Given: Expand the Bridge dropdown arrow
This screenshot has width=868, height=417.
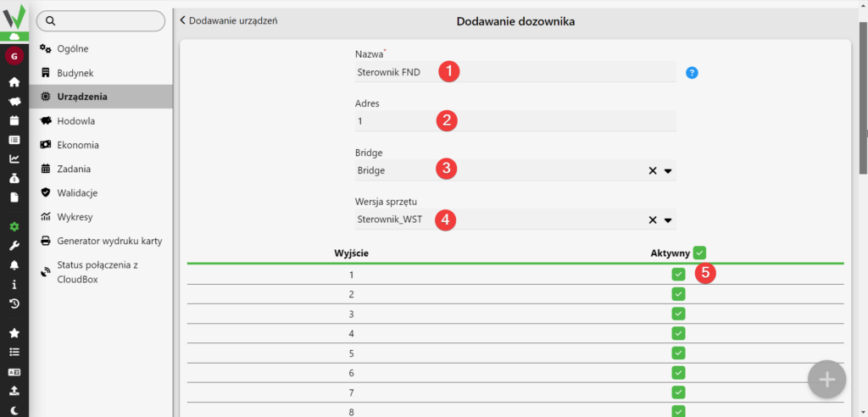Looking at the screenshot, I should pyautogui.click(x=668, y=171).
